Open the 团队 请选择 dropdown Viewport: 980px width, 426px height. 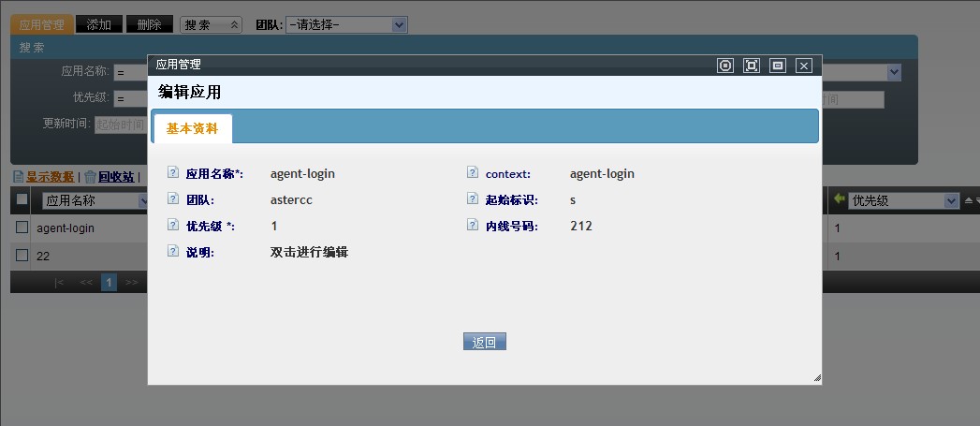(346, 25)
